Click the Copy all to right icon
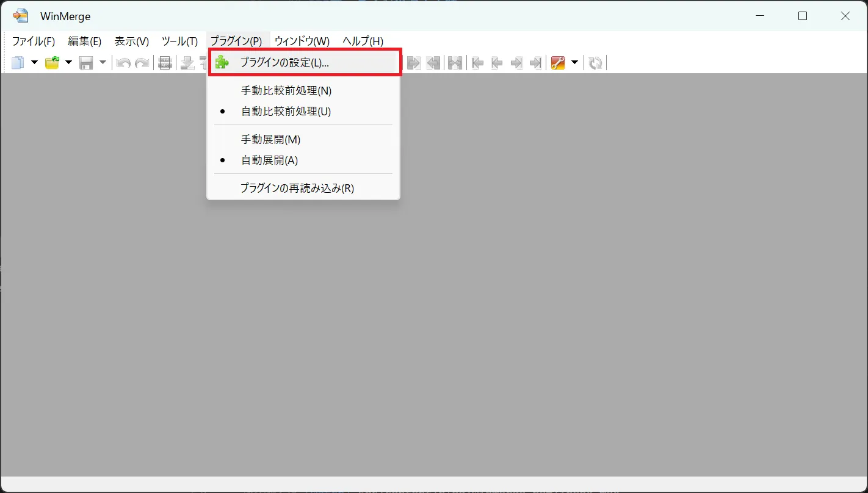868x493 pixels. coord(414,62)
